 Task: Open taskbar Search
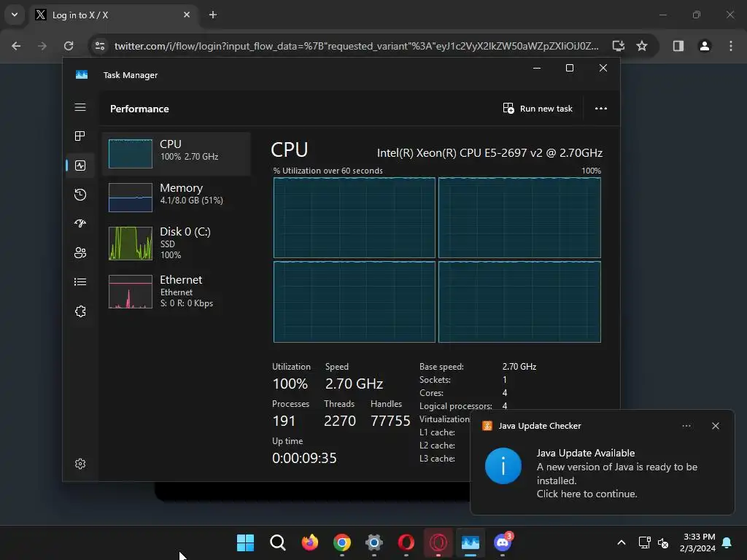tap(277, 542)
